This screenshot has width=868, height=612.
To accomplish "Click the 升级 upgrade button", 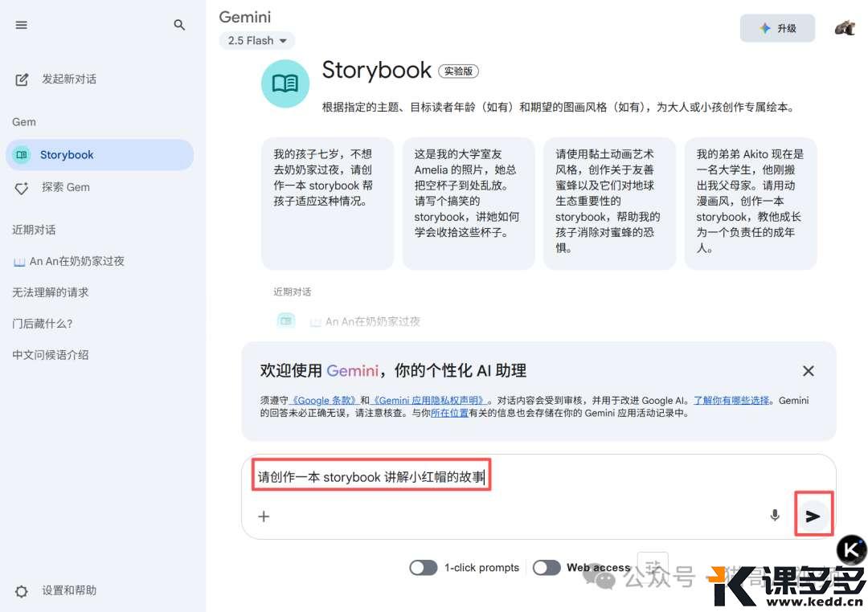I will point(777,28).
